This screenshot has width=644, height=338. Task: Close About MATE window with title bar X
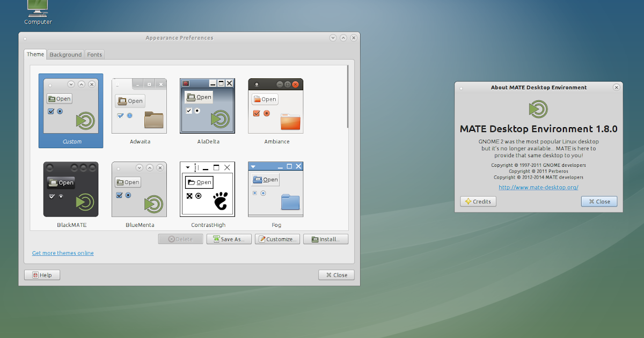[x=616, y=87]
